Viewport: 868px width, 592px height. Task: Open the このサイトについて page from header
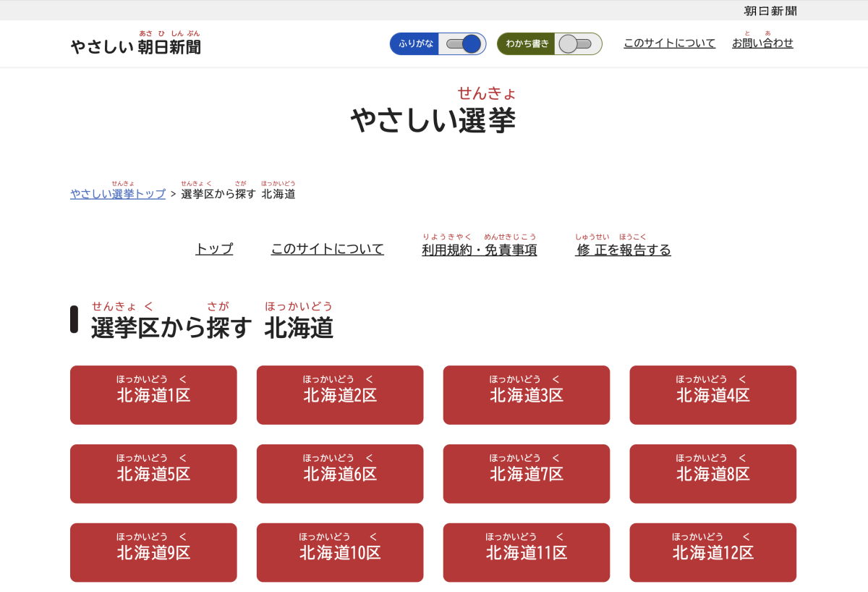click(x=668, y=43)
